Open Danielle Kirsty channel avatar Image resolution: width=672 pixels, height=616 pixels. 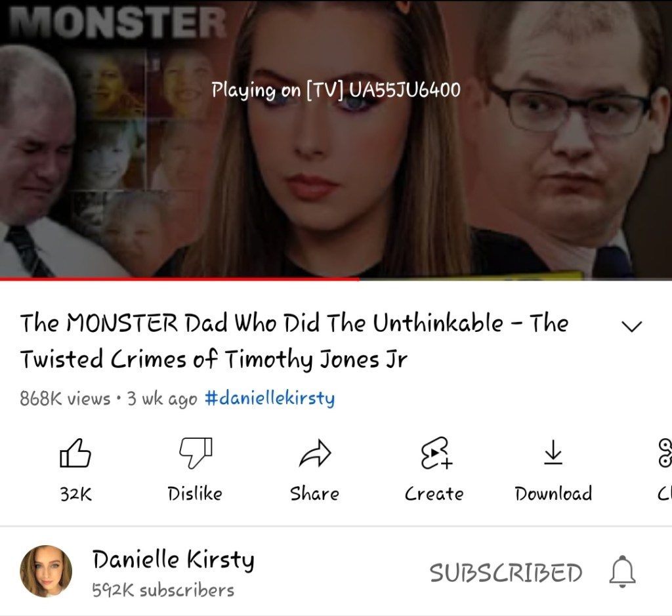pyautogui.click(x=46, y=571)
